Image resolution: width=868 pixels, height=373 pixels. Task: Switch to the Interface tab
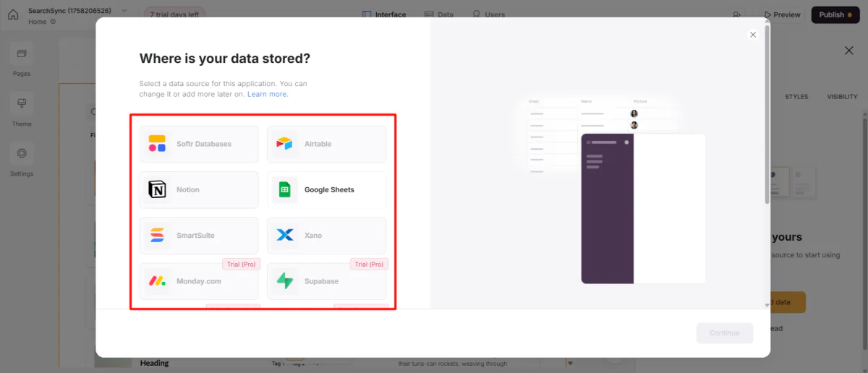click(384, 14)
